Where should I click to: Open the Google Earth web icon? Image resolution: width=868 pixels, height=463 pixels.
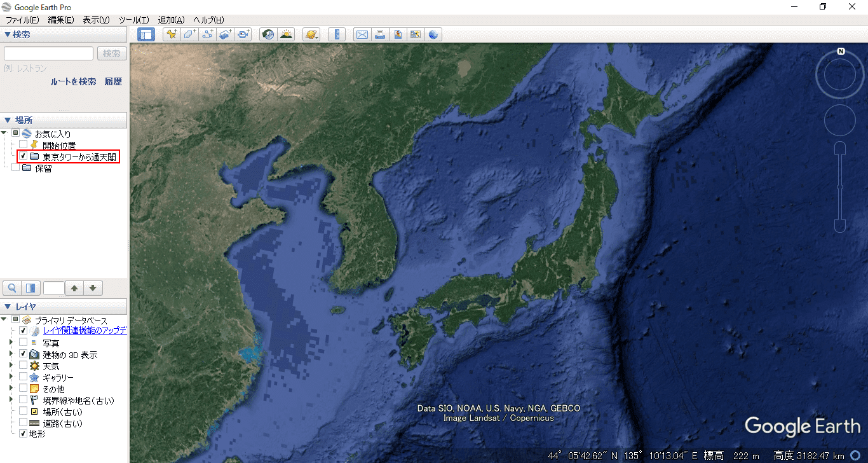pyautogui.click(x=433, y=34)
